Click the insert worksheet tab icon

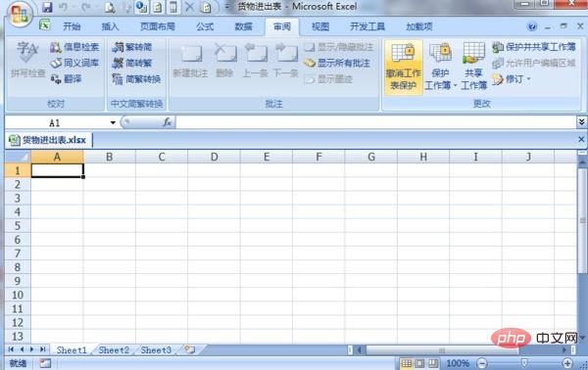190,349
